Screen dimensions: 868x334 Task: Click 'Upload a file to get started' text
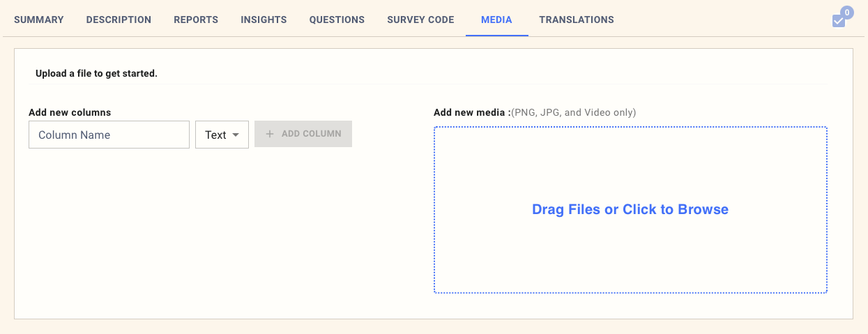click(x=96, y=73)
